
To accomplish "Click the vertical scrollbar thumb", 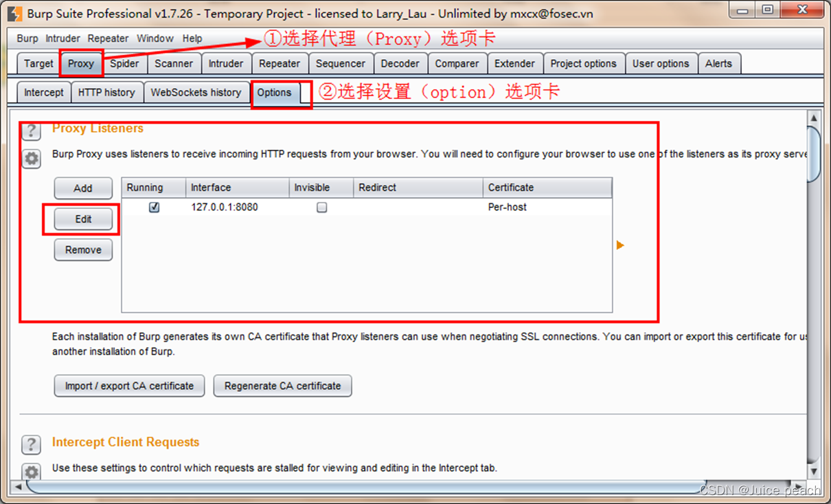I will coord(814,154).
